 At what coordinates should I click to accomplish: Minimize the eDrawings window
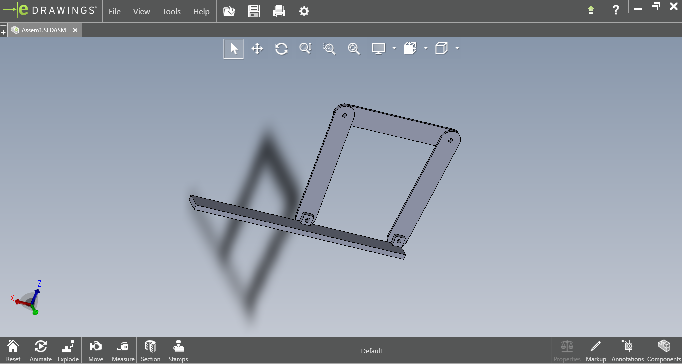(x=638, y=8)
